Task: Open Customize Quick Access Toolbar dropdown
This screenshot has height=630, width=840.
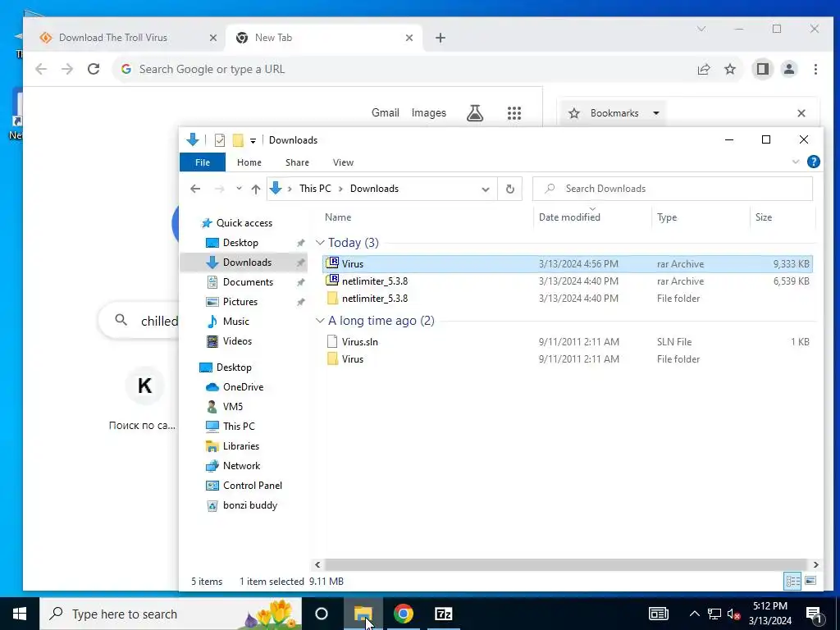Action: coord(253,141)
